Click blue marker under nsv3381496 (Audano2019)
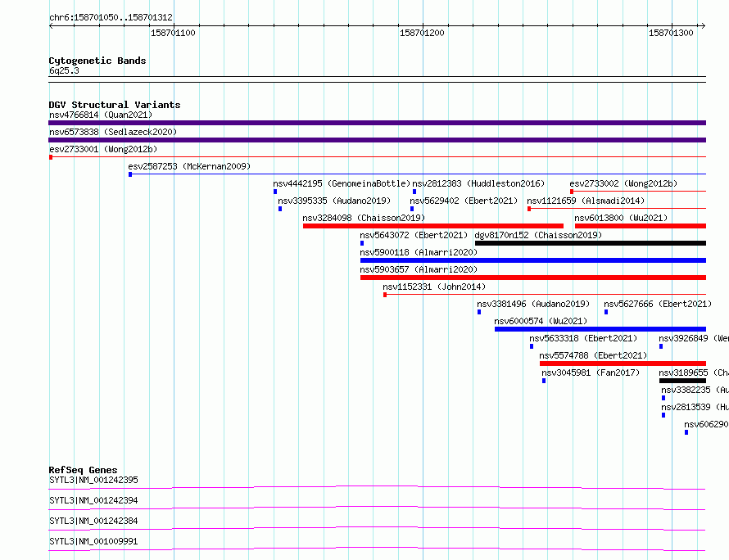Image resolution: width=729 pixels, height=560 pixels. point(479,312)
